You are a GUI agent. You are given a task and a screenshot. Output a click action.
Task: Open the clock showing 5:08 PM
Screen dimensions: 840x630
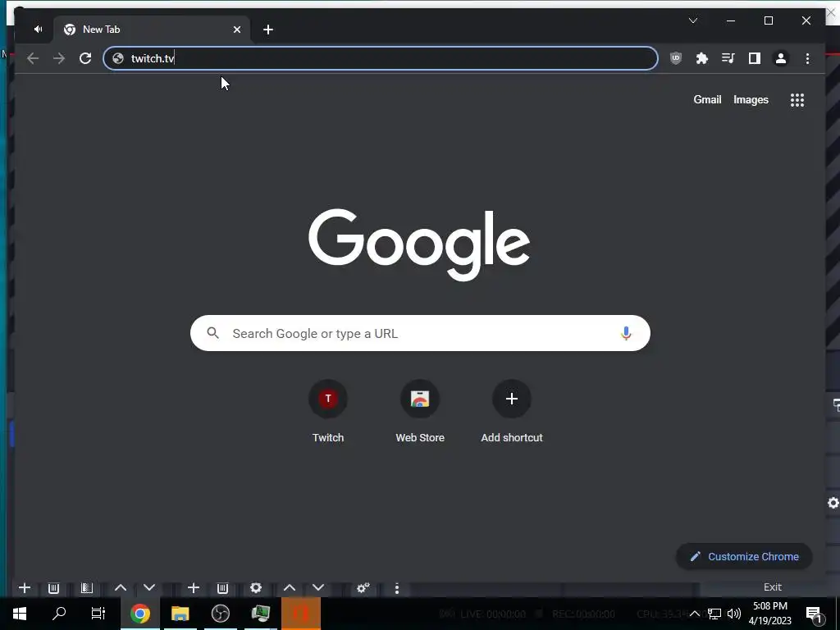(x=770, y=614)
